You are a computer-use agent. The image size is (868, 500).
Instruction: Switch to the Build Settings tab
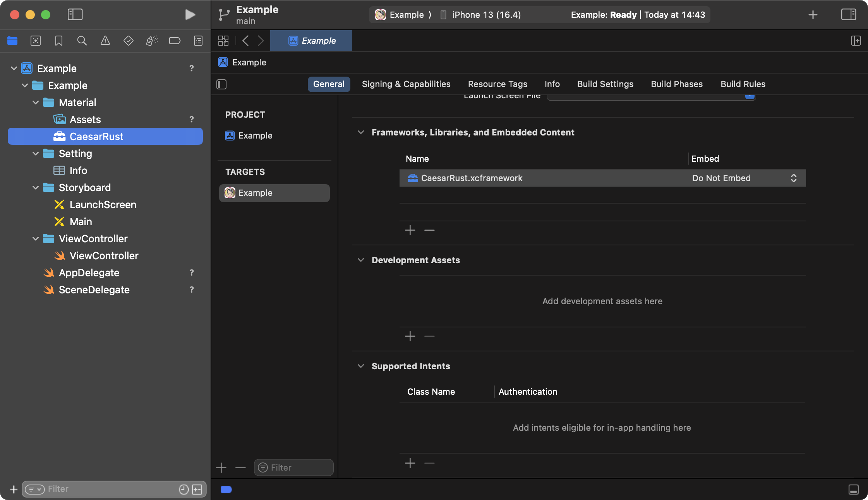click(x=605, y=84)
